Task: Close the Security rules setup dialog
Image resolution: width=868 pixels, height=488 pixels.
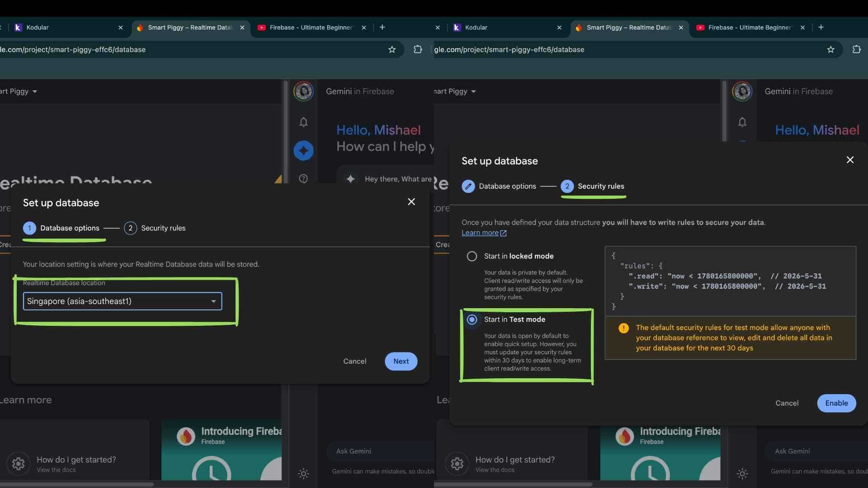Action: (850, 160)
